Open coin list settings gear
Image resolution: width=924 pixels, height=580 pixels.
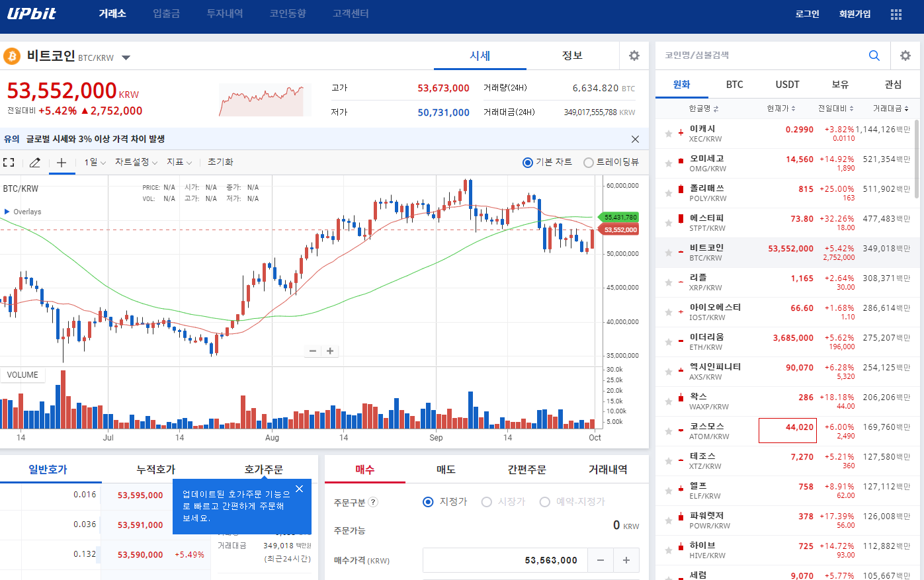tap(905, 56)
